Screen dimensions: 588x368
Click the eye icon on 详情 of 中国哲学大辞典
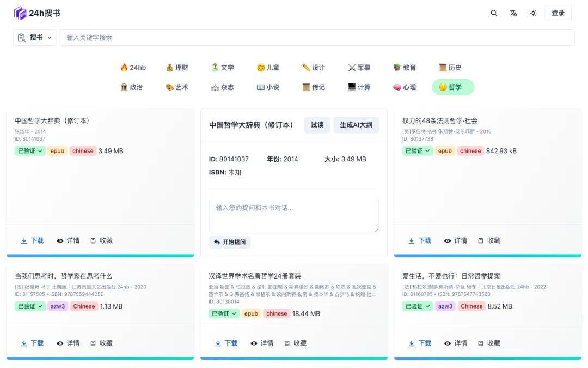60,240
